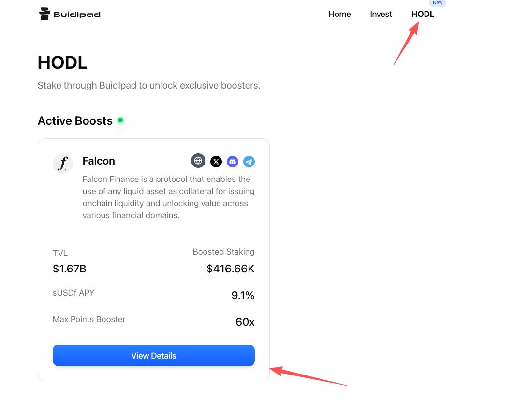Click the TVL $1.67B value
This screenshot has width=513, height=420.
[x=69, y=269]
